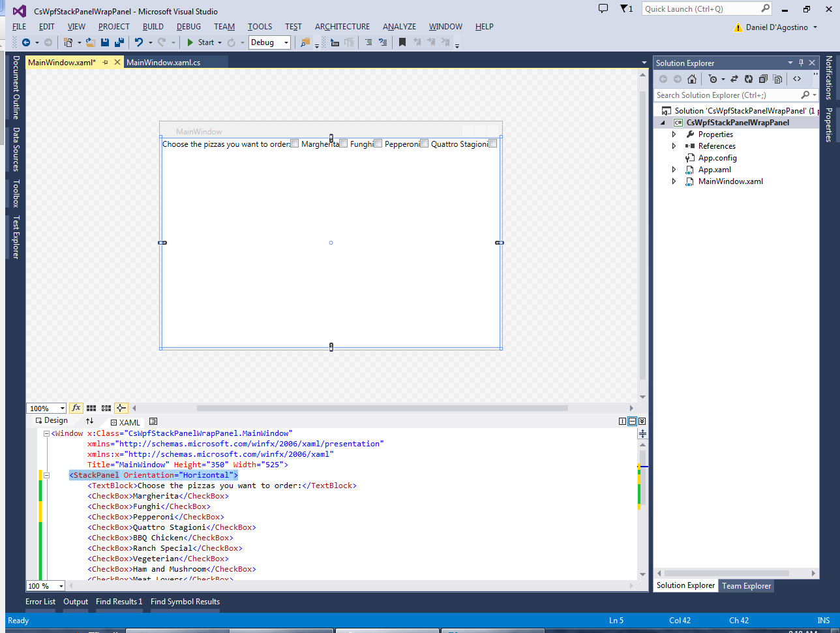Toggle the effects fx icon above the designer
Screen dimensions: 840x633
(x=76, y=408)
